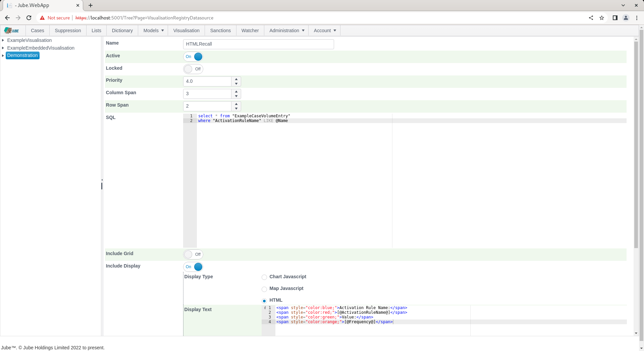
Task: Decrease the Column Span value
Action: pyautogui.click(x=236, y=96)
